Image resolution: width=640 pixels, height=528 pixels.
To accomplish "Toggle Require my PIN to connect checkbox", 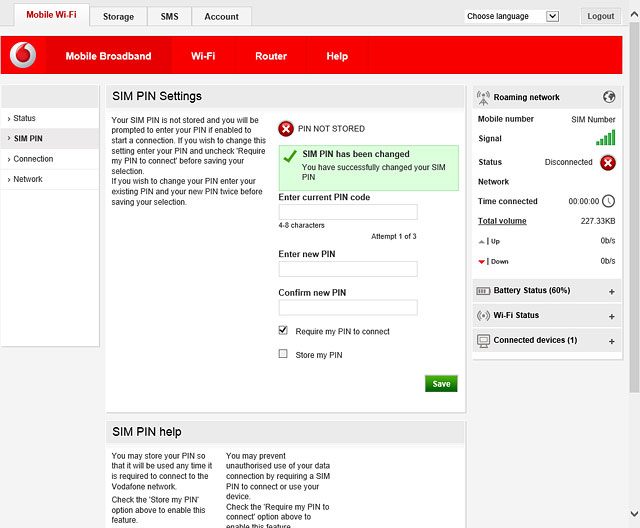I will [x=283, y=330].
